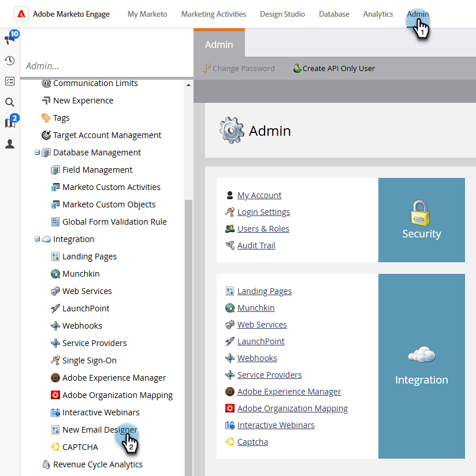Open the Interactive Webinars link
Screen dimensions: 476x476
pyautogui.click(x=276, y=425)
